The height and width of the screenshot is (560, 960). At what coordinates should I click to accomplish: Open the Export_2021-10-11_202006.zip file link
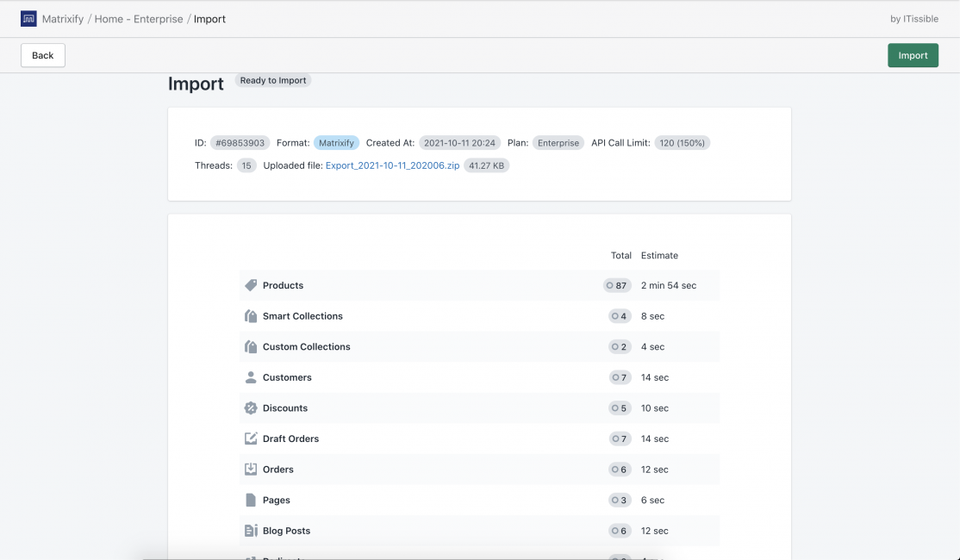click(391, 165)
